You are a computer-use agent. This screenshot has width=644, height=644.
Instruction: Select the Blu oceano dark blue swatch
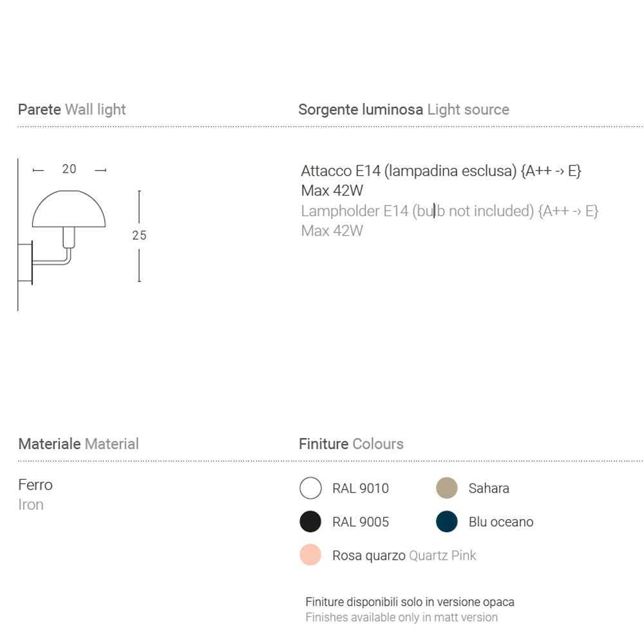click(x=447, y=522)
